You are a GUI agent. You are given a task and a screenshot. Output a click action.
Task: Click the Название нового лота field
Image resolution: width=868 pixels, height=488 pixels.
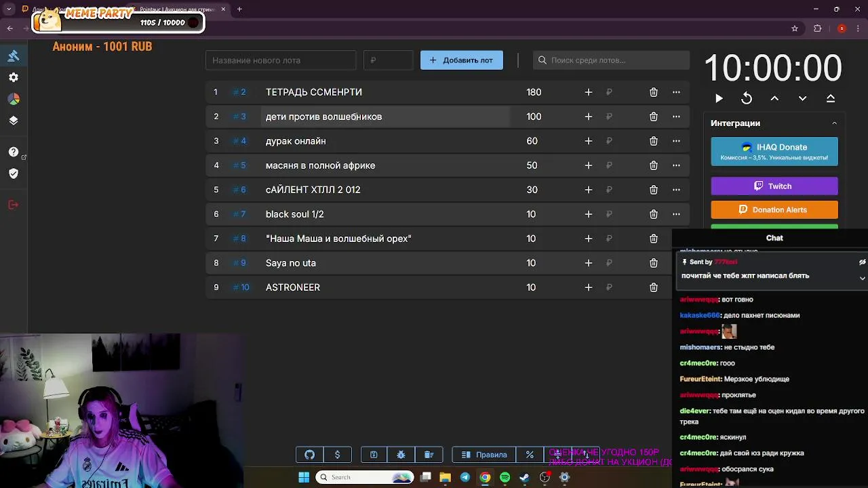(x=281, y=60)
